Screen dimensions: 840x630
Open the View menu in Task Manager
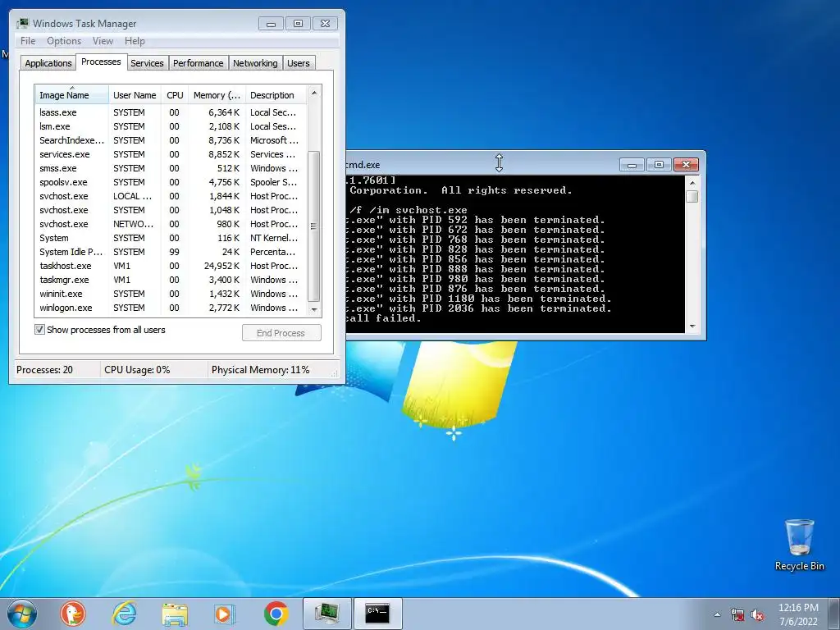[x=103, y=41]
